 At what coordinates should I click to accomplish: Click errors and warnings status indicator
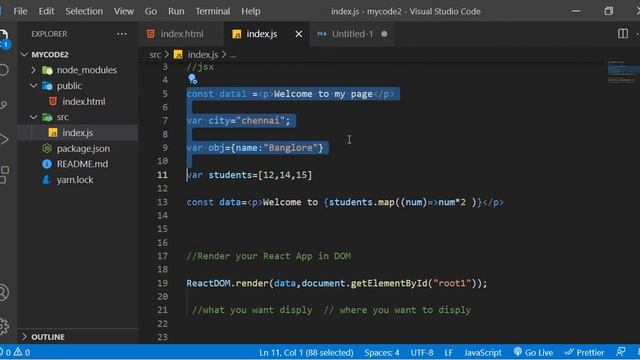pyautogui.click(x=16, y=352)
